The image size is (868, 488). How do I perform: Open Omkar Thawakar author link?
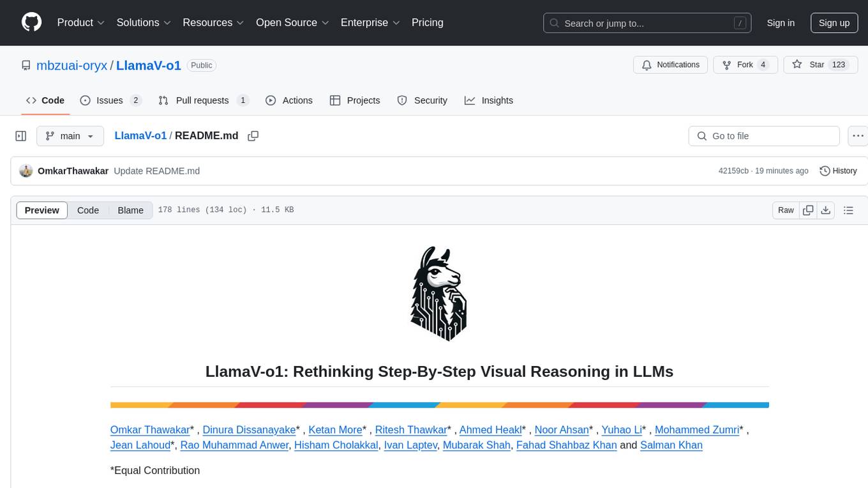150,430
